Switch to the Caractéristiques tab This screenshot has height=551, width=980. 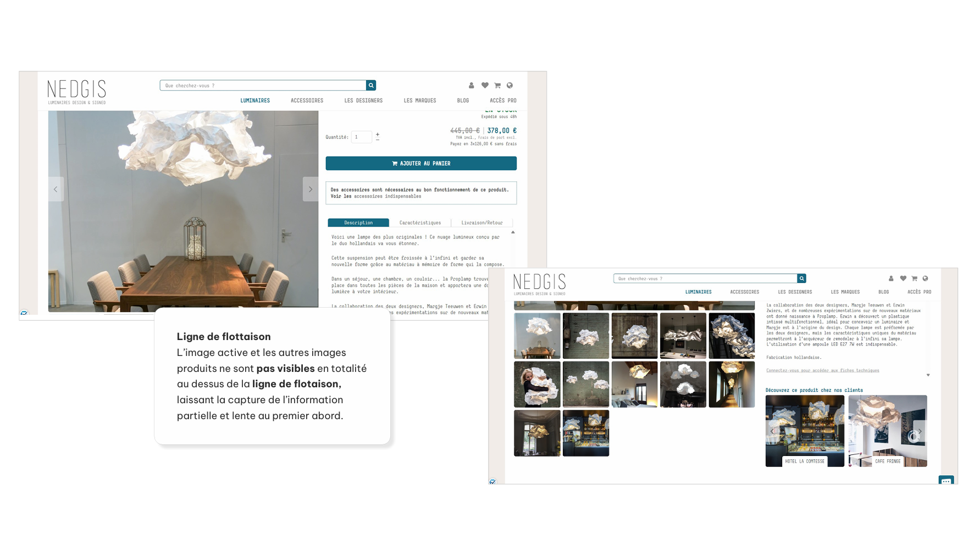[420, 222]
